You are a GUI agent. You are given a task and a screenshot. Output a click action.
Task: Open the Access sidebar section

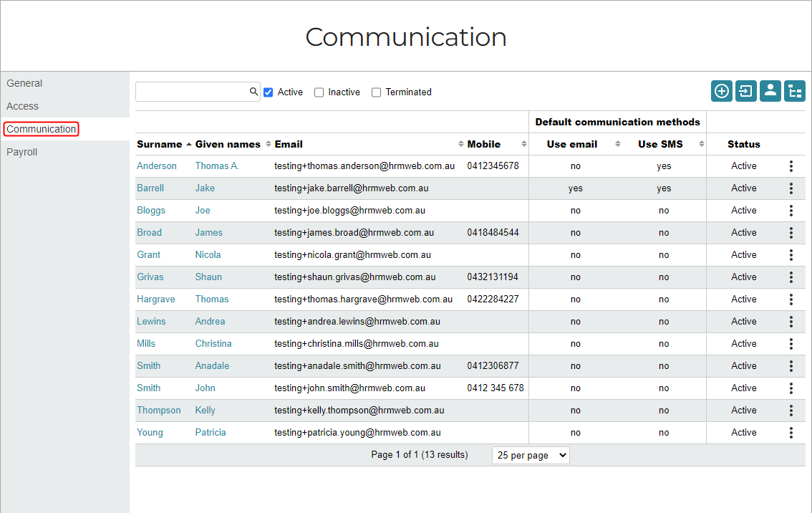pyautogui.click(x=22, y=106)
